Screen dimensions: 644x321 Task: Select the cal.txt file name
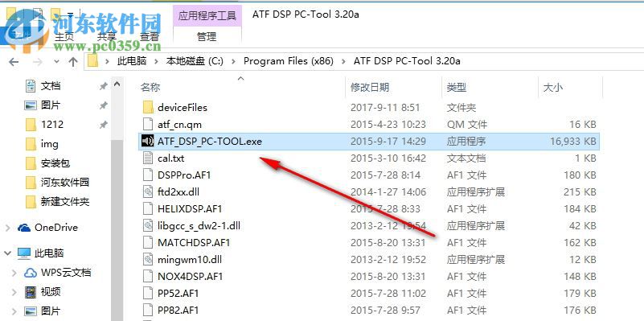point(171,158)
